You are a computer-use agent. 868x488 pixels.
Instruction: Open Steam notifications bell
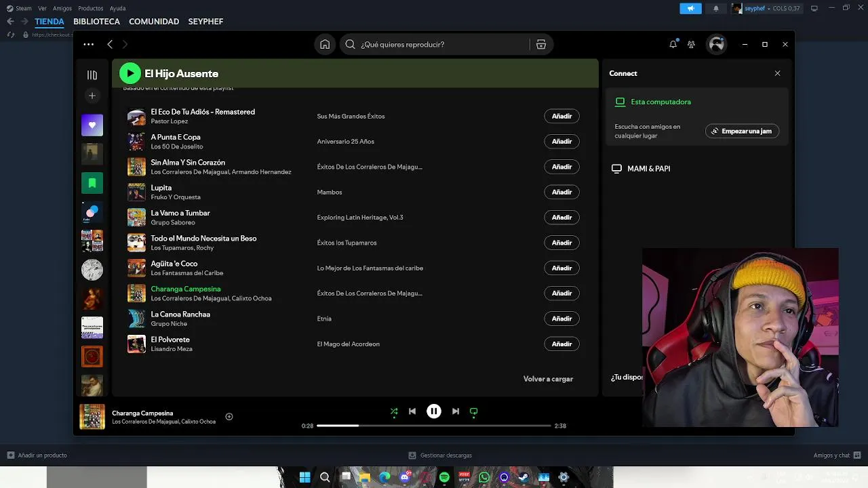coord(716,8)
